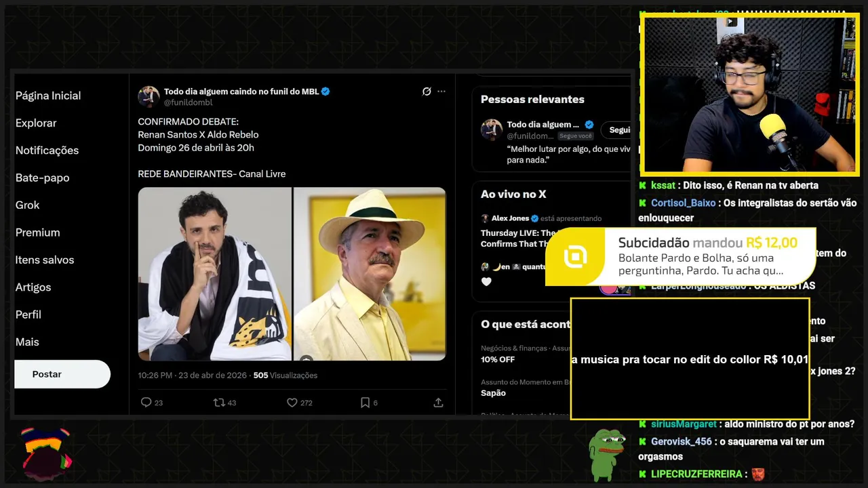
Task: Open Premium in the sidebar
Action: (x=37, y=232)
